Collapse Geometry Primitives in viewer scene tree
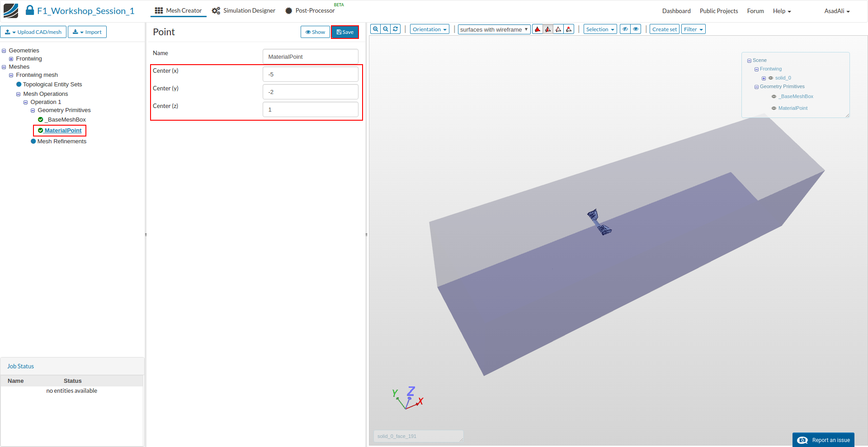This screenshot has height=447, width=868. tap(756, 87)
